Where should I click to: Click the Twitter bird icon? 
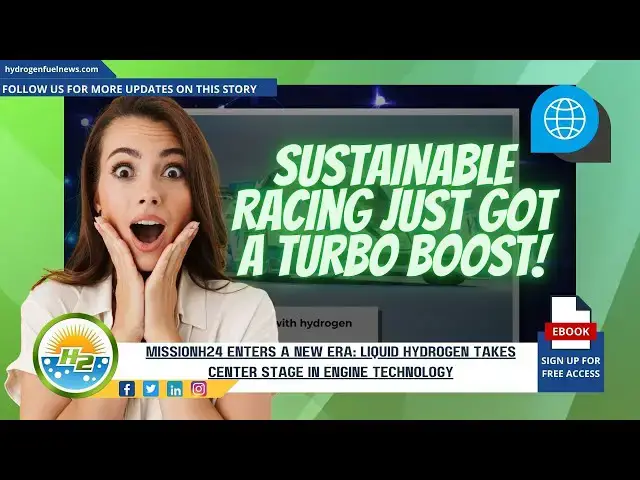(x=151, y=389)
